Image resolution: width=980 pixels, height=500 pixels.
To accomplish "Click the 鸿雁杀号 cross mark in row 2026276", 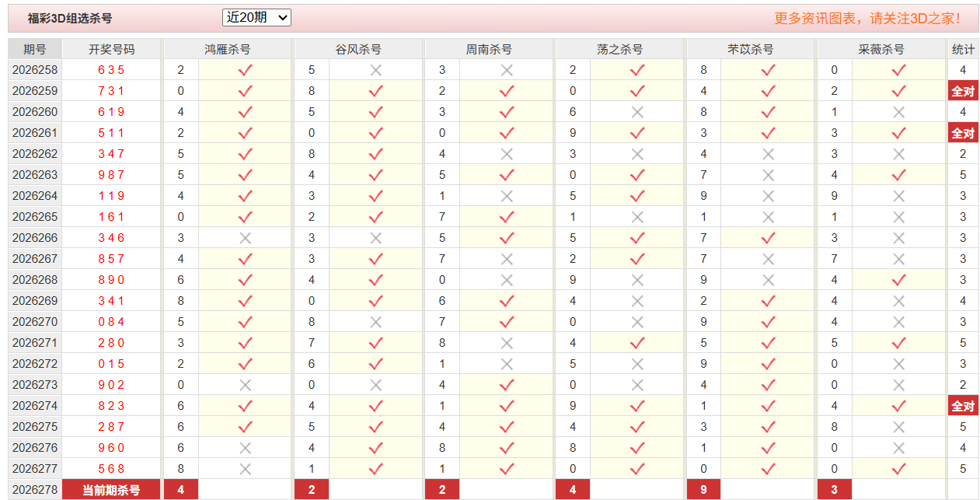I will [246, 448].
